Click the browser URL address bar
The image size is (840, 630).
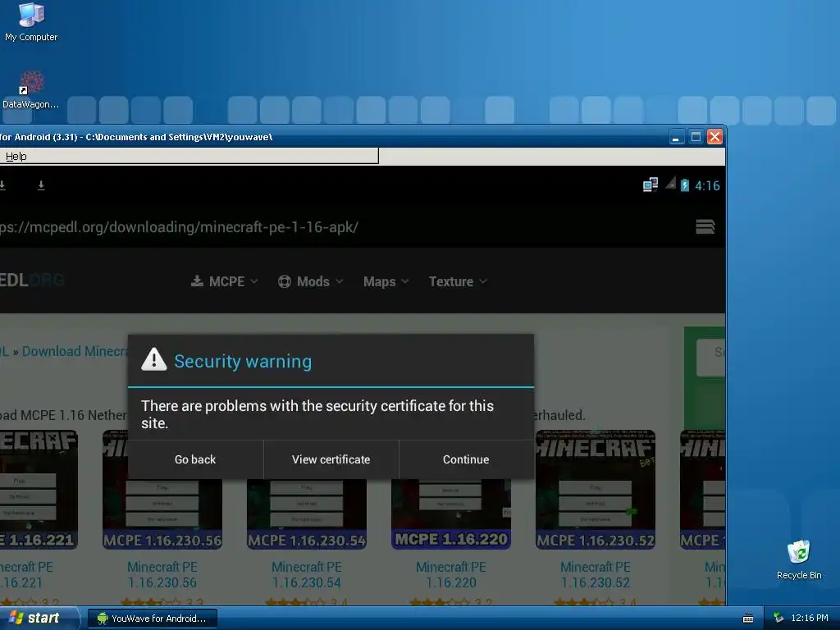point(343,227)
